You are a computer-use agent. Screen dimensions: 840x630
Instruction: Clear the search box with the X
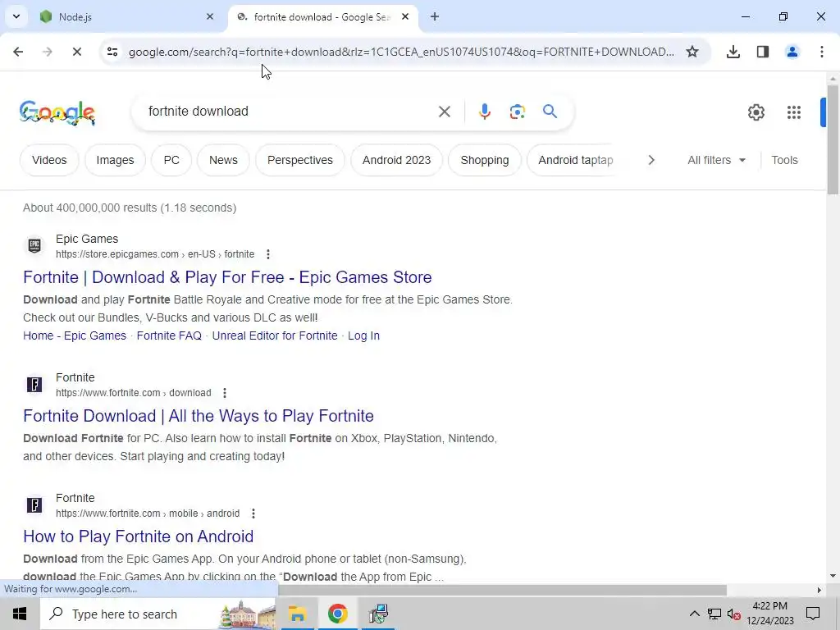pos(444,112)
